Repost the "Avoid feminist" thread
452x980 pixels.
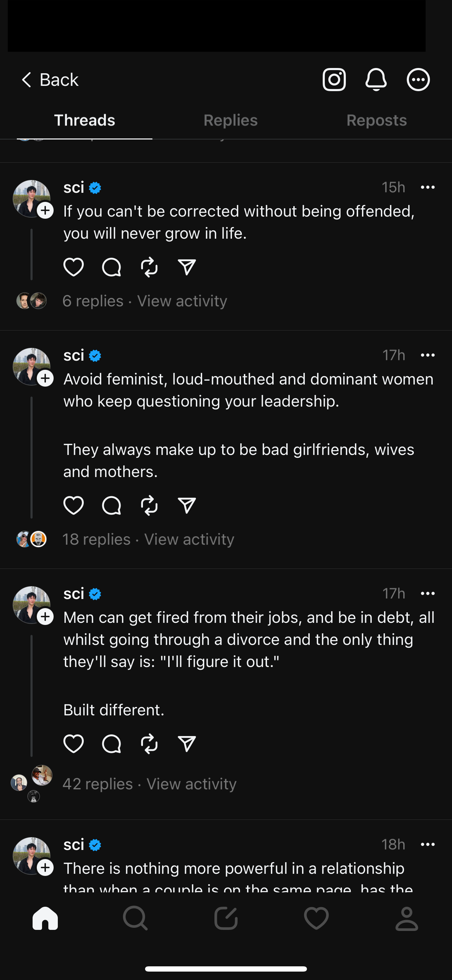[x=149, y=505]
